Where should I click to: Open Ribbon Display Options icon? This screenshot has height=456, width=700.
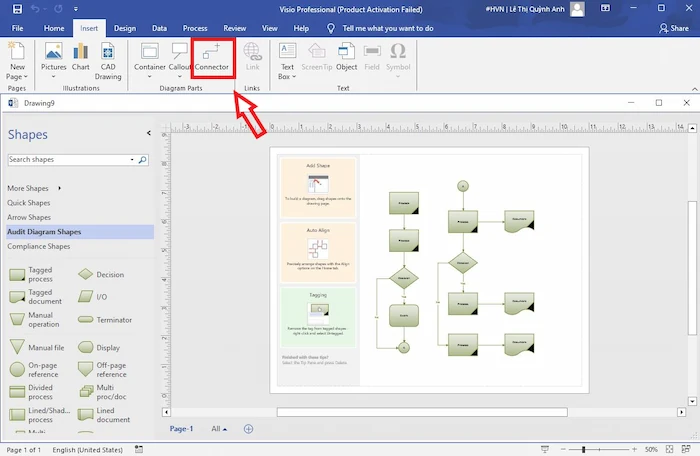click(x=605, y=8)
